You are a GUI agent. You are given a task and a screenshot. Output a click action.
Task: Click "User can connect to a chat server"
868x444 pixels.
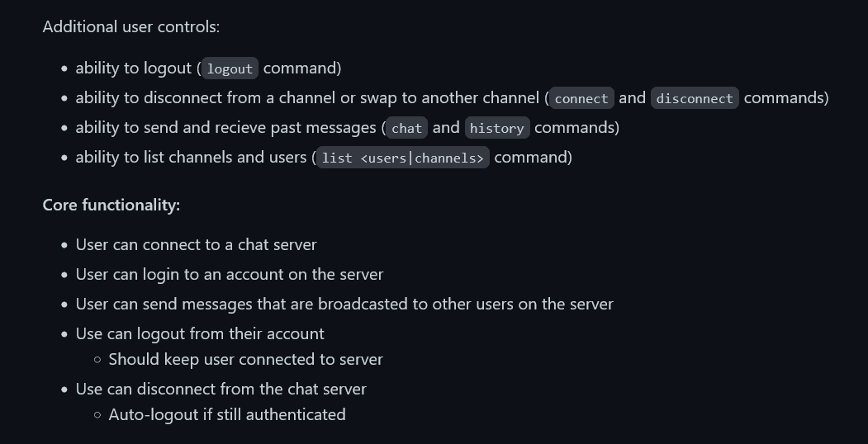[196, 244]
